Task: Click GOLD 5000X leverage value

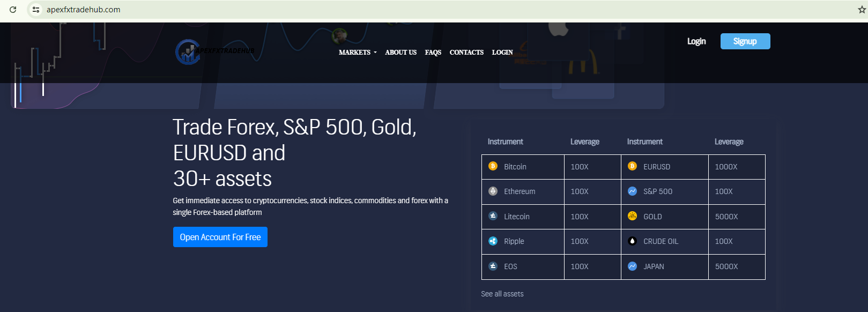Action: pyautogui.click(x=726, y=217)
